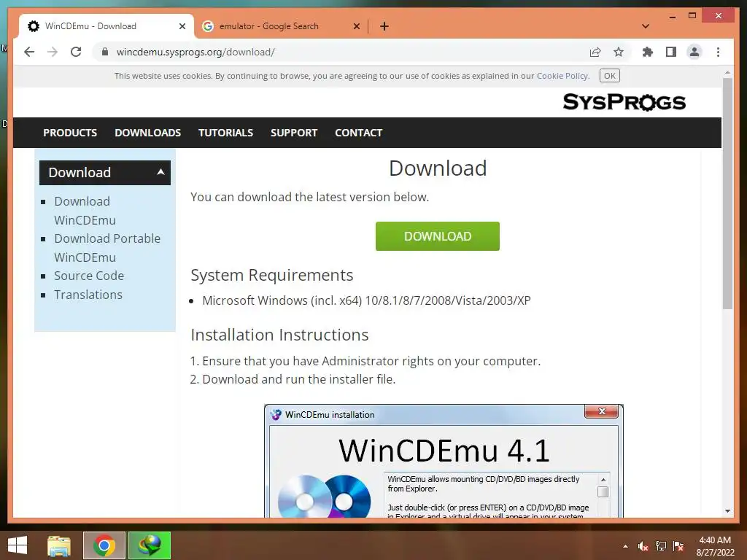Open Internet Download Manager taskbar icon
This screenshot has width=747, height=560.
click(149, 545)
